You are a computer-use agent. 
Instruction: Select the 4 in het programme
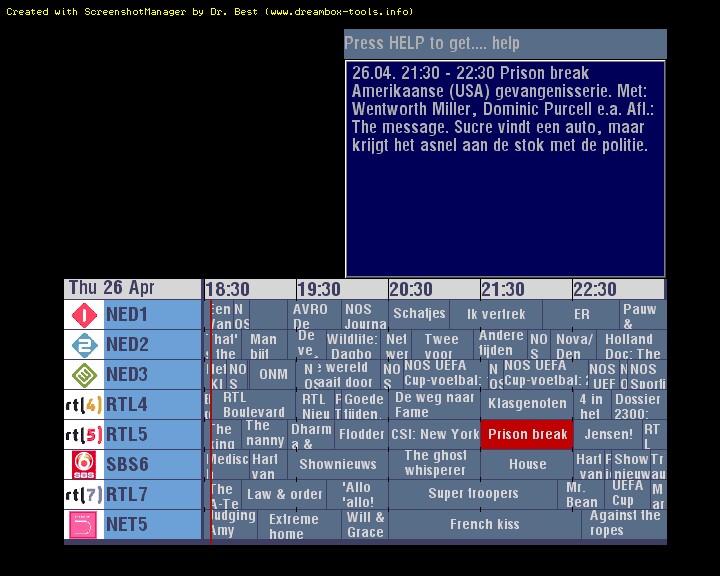(592, 405)
